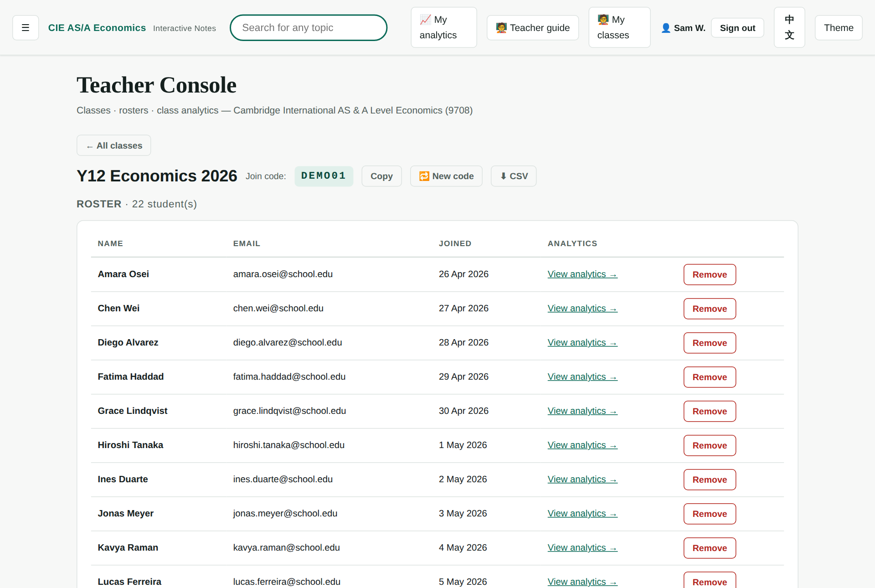The image size is (875, 588).
Task: View analytics for Amara Osei
Action: coord(582,274)
